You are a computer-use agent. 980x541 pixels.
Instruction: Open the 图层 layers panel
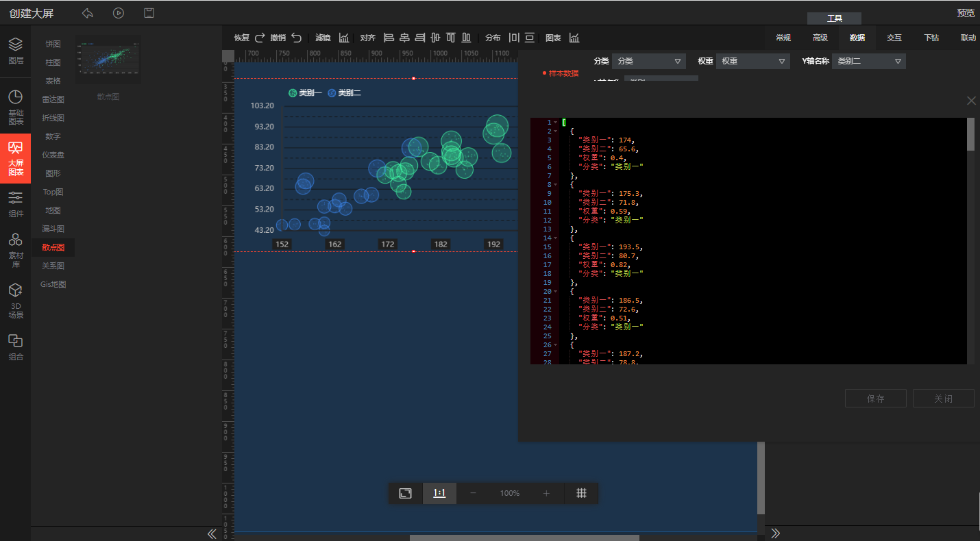coord(16,51)
